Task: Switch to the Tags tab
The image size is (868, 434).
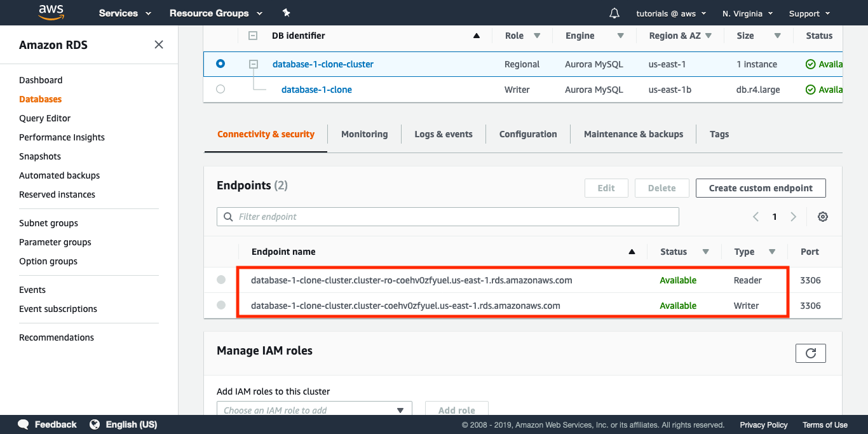Action: 719,134
